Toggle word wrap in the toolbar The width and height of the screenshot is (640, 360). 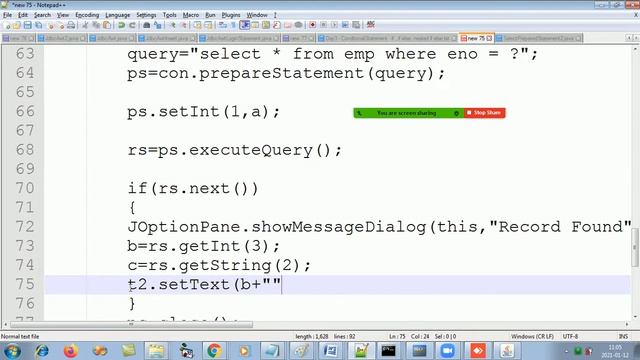click(x=223, y=25)
